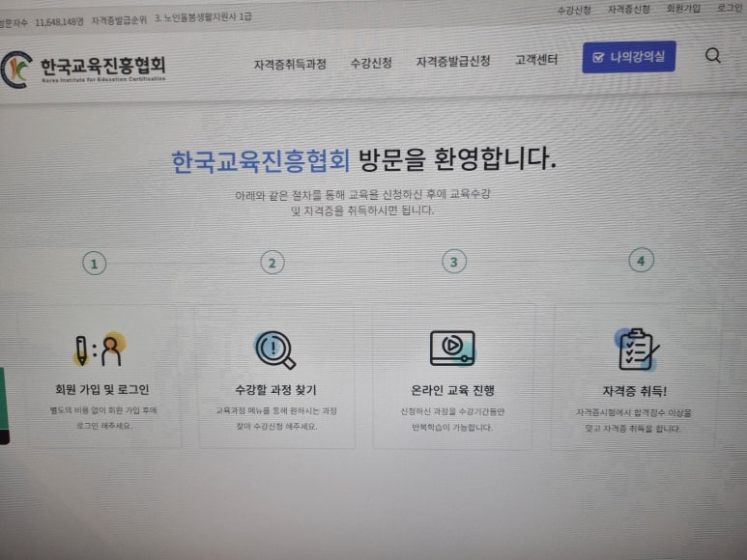
Task: Click 자격증신청 link in top bar
Action: 628,9
